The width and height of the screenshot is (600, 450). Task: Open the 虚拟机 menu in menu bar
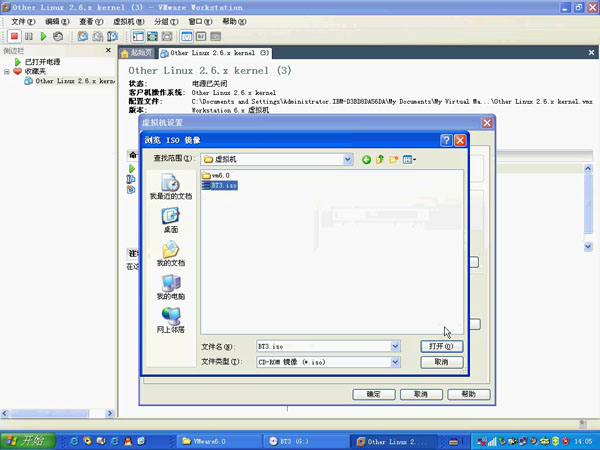(127, 21)
